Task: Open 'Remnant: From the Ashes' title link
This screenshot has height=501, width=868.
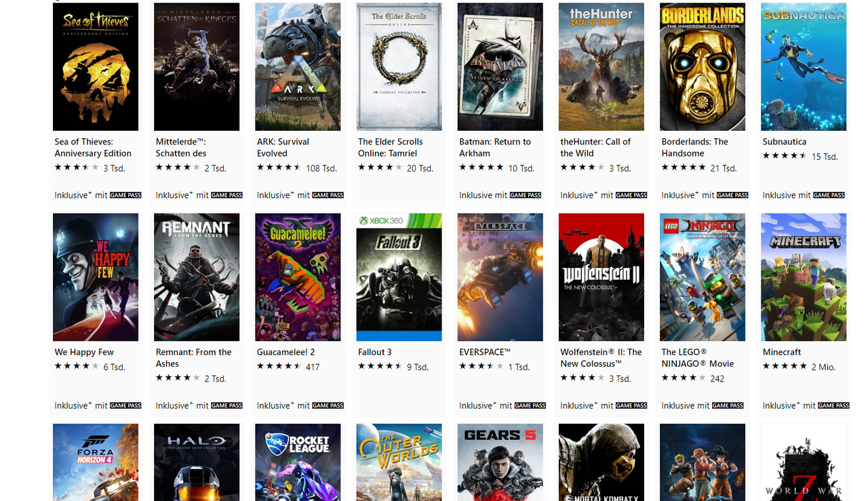Action: 193,358
